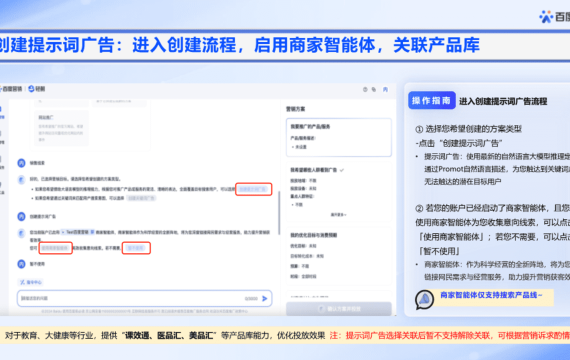The height and width of the screenshot is (360, 570).
Task: Select the Test百度营销 agent chip
Action: pos(78,232)
